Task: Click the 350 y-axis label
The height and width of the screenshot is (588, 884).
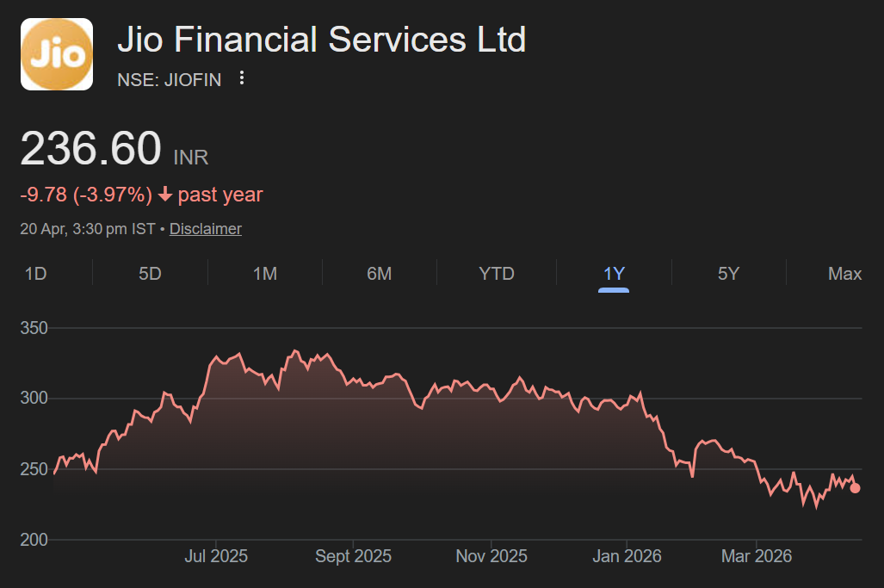Action: pos(34,329)
